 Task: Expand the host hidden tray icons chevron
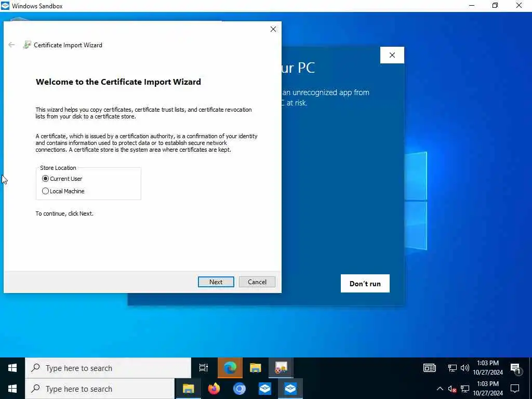[x=440, y=389]
